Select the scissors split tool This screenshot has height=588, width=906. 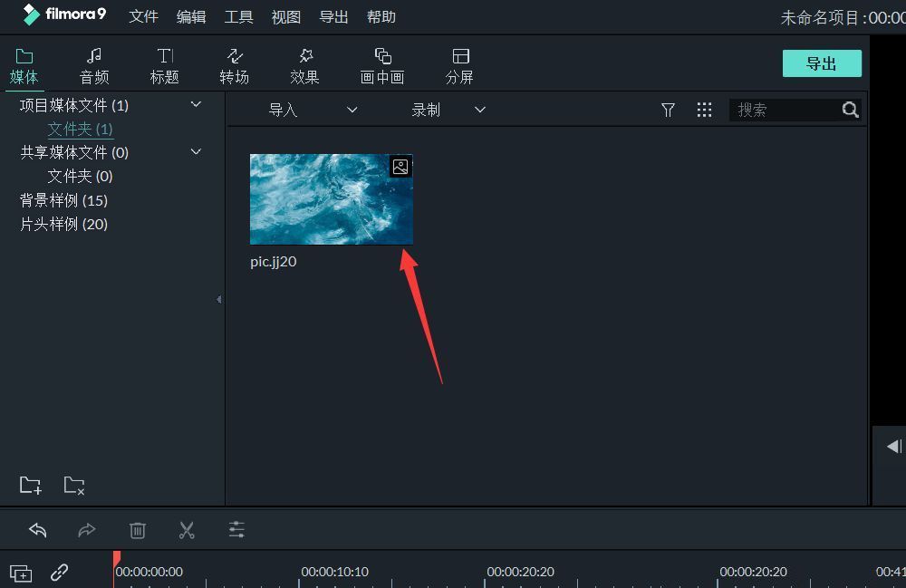click(187, 530)
